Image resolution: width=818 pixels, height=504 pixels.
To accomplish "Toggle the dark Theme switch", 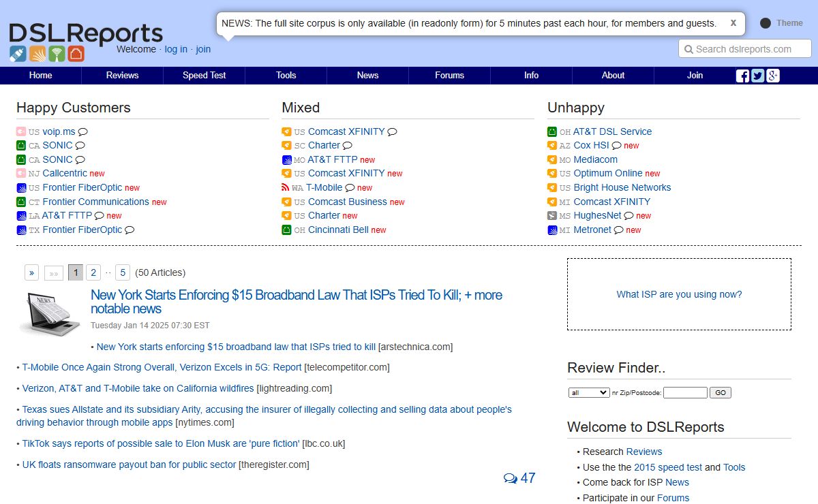I will [766, 23].
